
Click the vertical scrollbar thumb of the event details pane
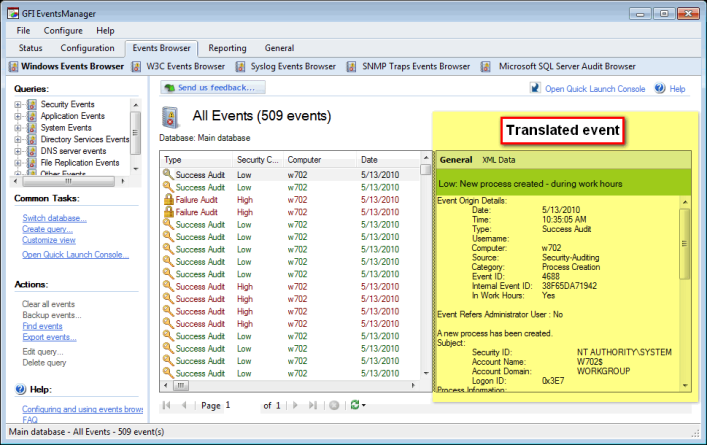click(x=685, y=243)
